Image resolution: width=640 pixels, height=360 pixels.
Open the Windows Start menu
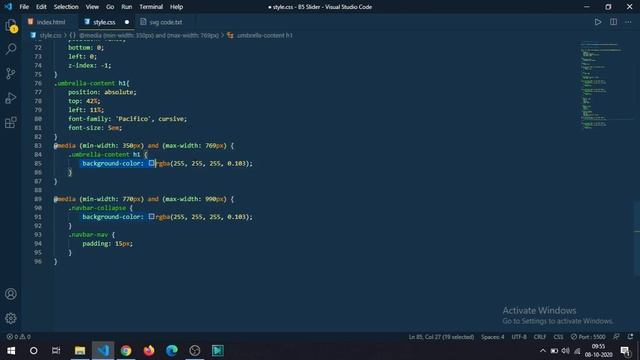11,351
